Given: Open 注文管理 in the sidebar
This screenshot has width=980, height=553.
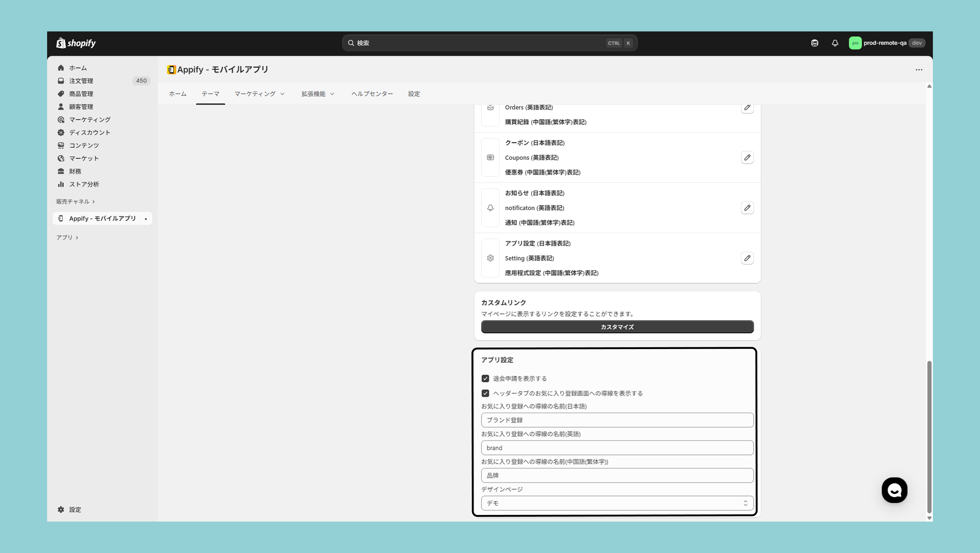Looking at the screenshot, I should tap(81, 81).
